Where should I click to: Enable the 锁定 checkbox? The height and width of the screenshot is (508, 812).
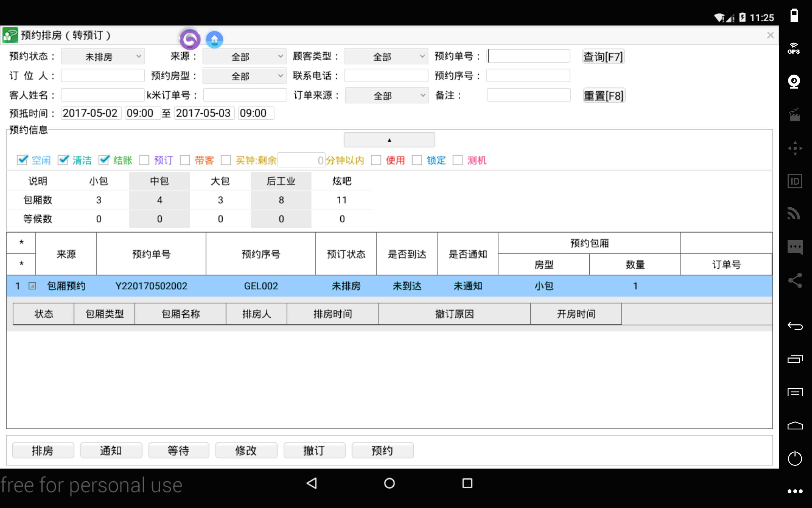[417, 160]
